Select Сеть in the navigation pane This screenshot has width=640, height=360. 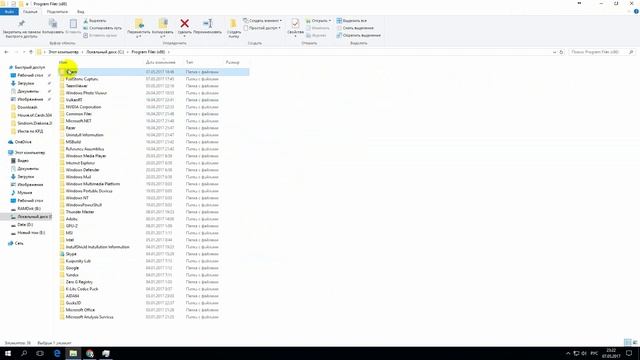coord(19,243)
